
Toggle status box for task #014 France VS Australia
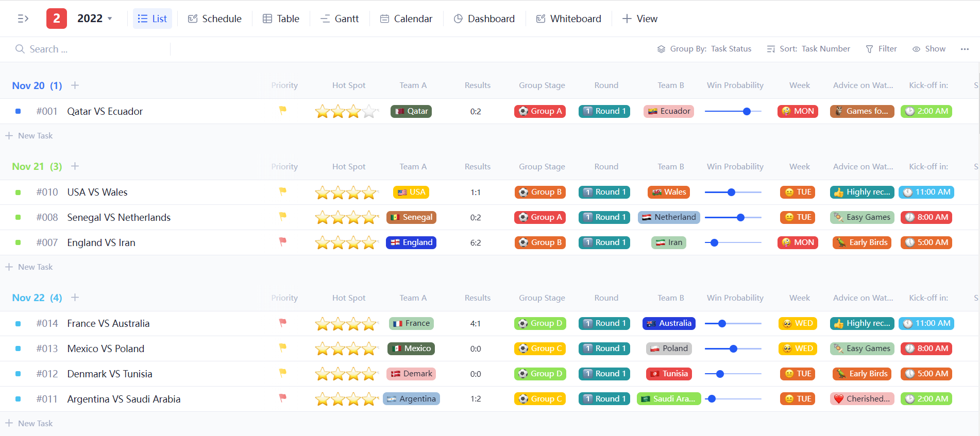coord(18,323)
